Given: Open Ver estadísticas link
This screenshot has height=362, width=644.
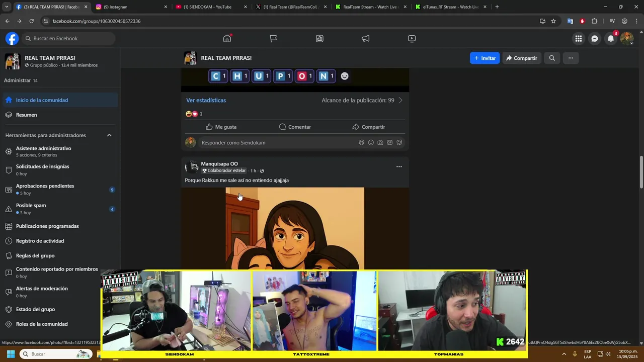Looking at the screenshot, I should [206, 100].
